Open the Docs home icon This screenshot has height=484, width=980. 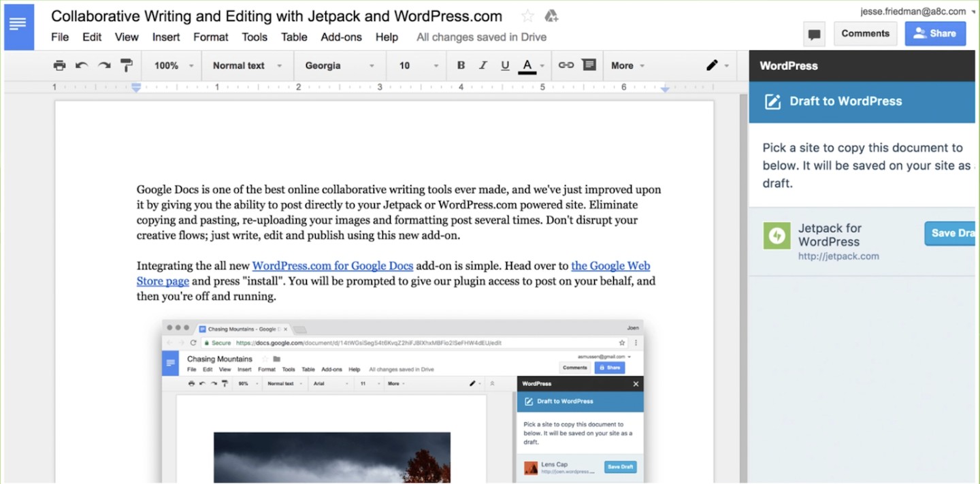(x=19, y=27)
